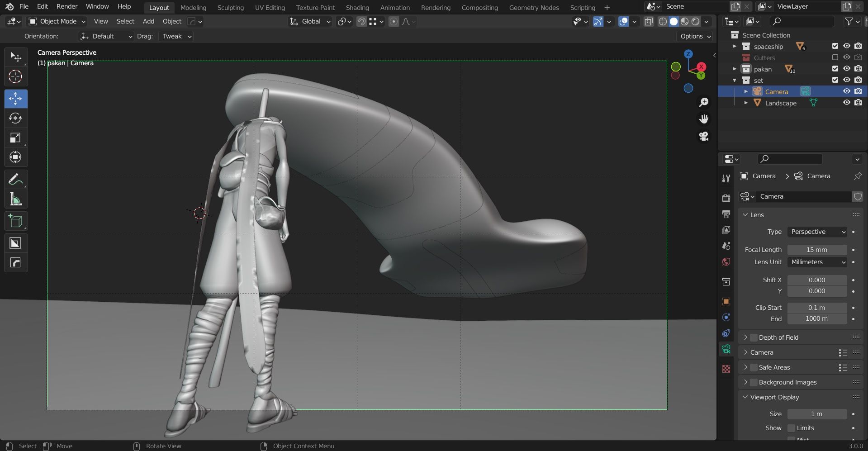Screen dimensions: 868x451
Task: Select the Add Cube tool
Action: click(x=15, y=221)
